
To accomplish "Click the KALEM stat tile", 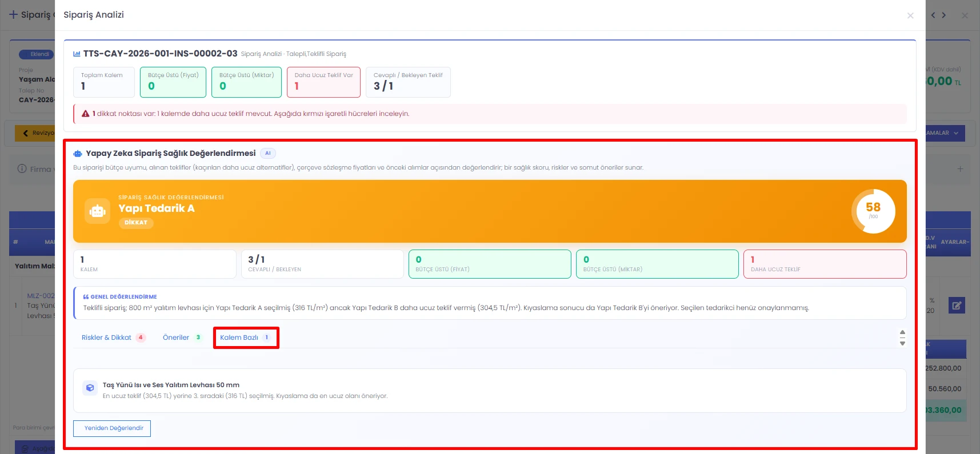I will tap(155, 264).
